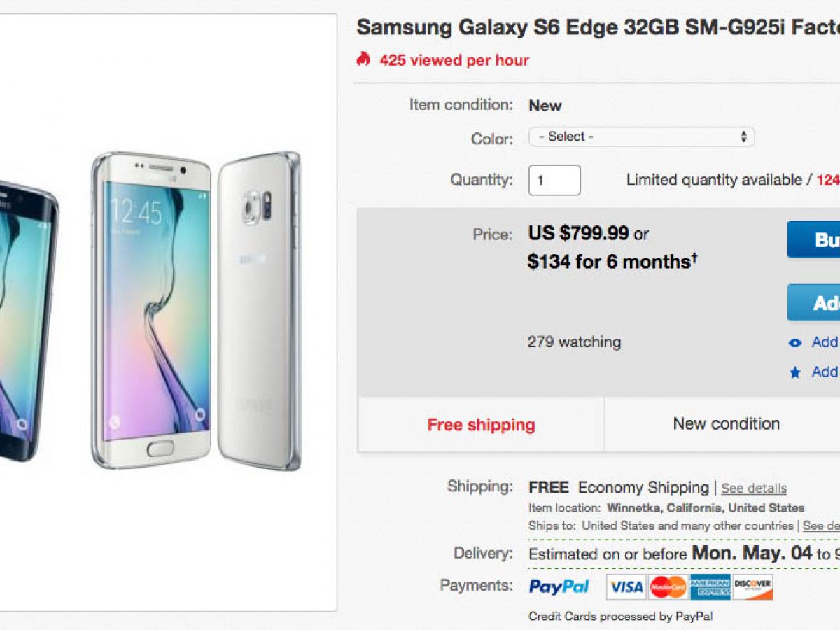Viewport: 840px width, 630px height.
Task: Click the Discover card icon
Action: click(x=752, y=587)
